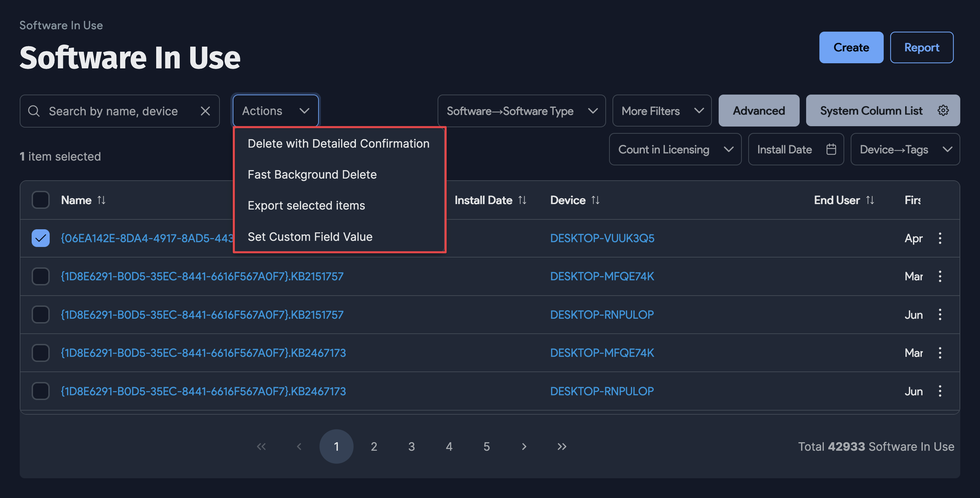Click the Create button

(851, 47)
